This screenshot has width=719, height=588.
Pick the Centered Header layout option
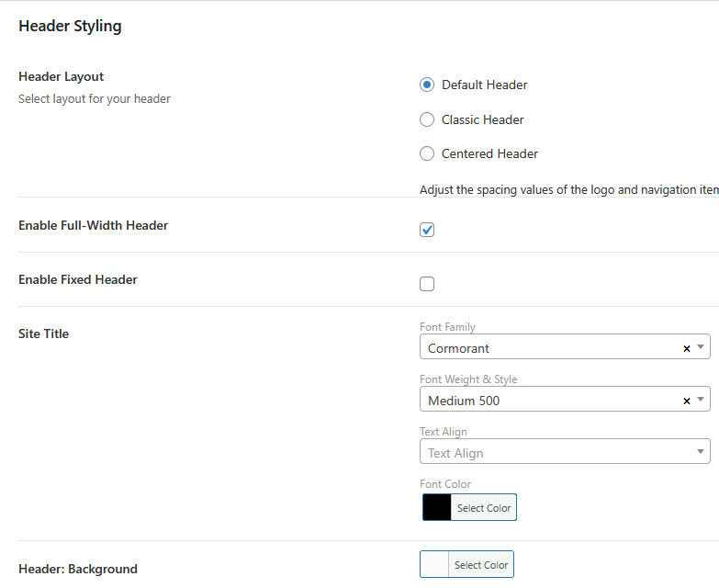point(427,153)
